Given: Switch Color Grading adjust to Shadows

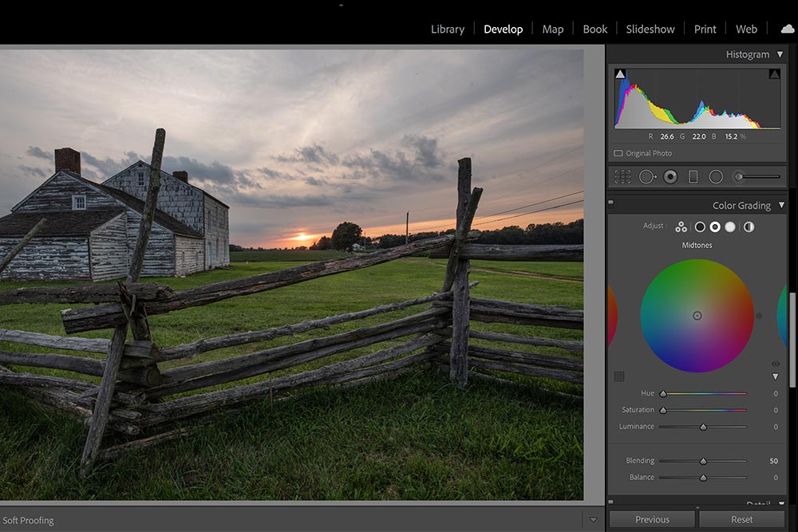Looking at the screenshot, I should pos(700,227).
